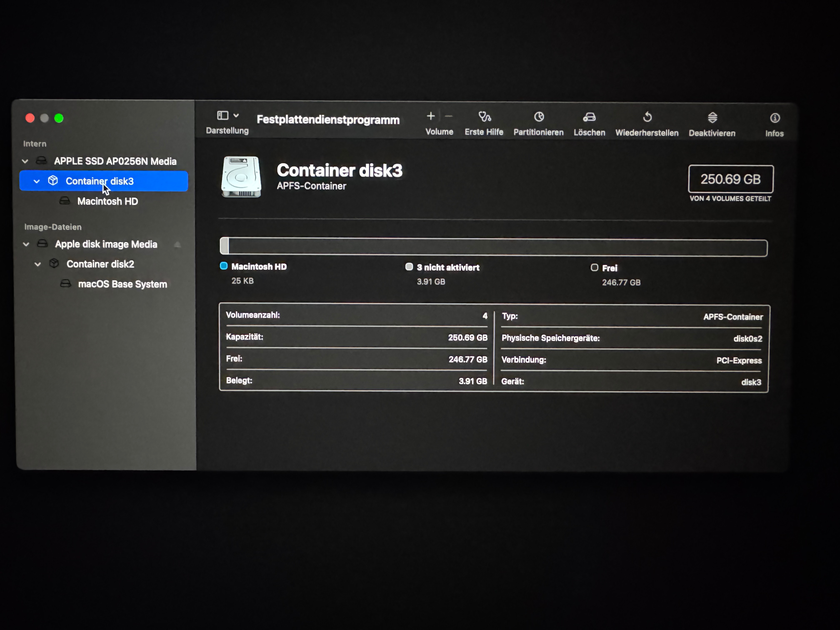Select macOS Base System volume
This screenshot has width=840, height=630.
point(122,284)
